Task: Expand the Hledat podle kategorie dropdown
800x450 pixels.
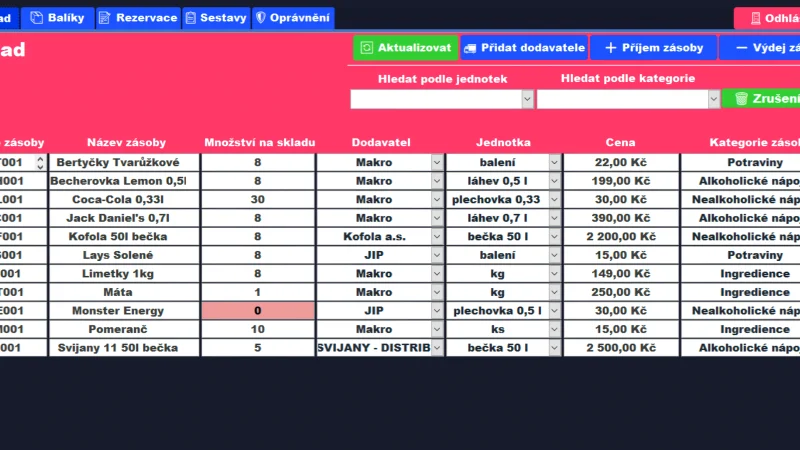Action: point(714,99)
